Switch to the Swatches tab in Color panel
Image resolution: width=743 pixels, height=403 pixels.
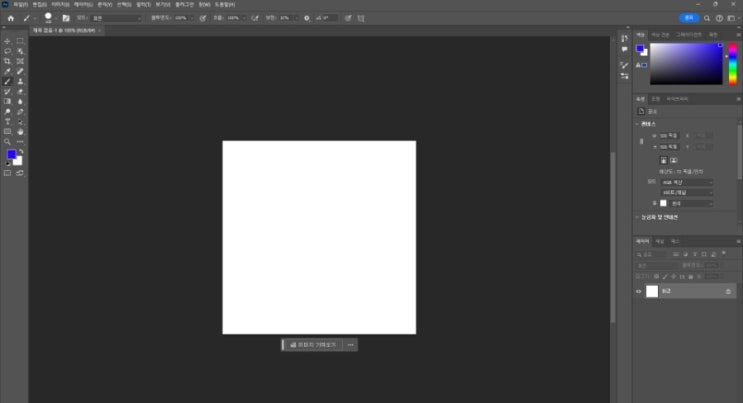click(660, 35)
